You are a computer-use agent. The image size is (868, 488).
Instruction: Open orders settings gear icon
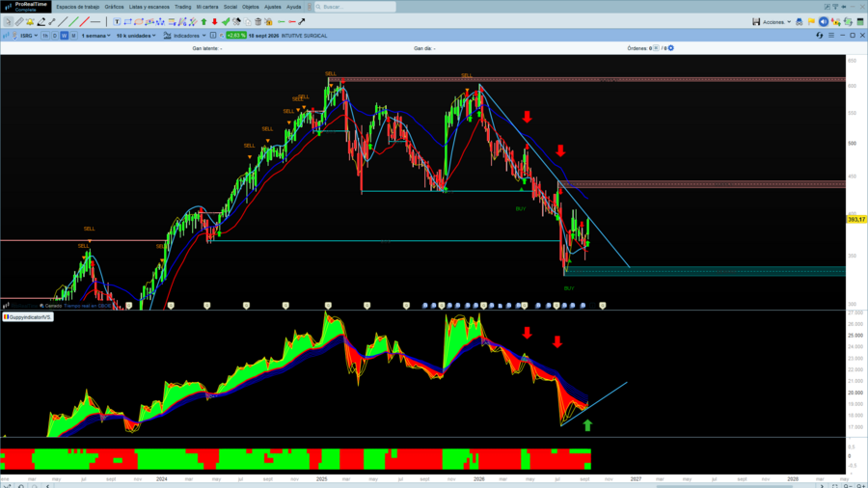click(671, 48)
